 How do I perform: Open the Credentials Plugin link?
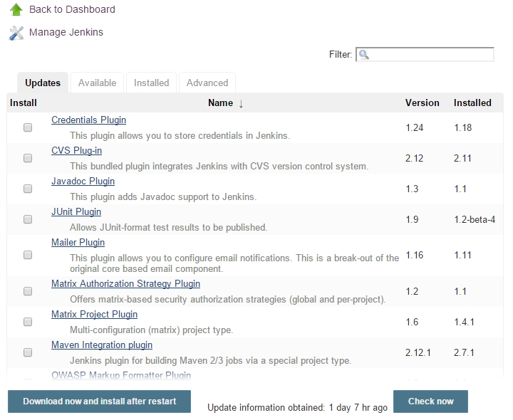coord(88,120)
